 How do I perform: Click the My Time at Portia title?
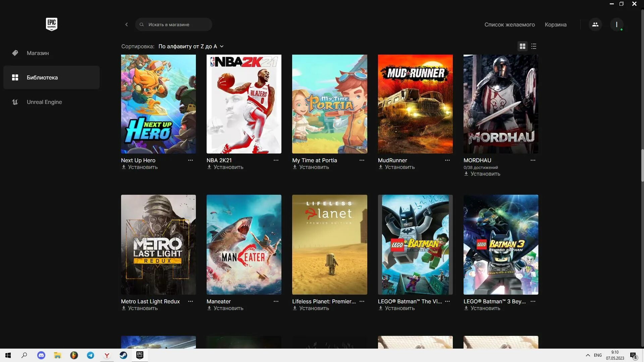(315, 160)
